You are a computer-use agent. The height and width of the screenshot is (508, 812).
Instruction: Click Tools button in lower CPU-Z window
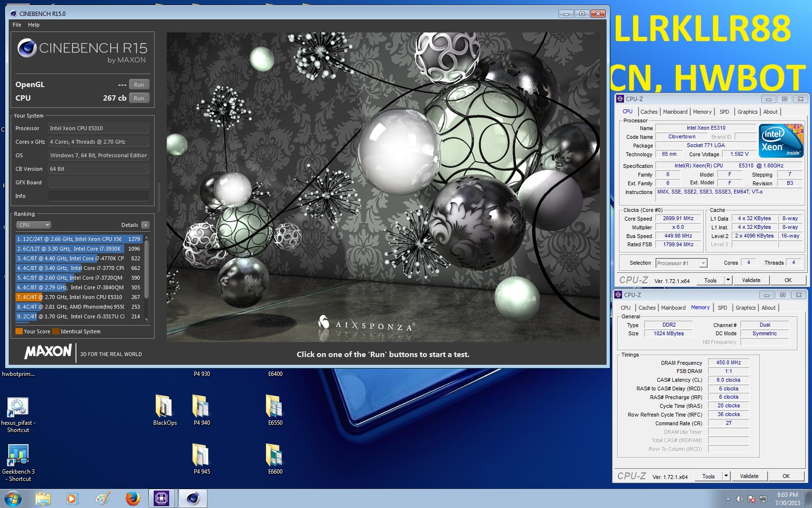point(708,476)
